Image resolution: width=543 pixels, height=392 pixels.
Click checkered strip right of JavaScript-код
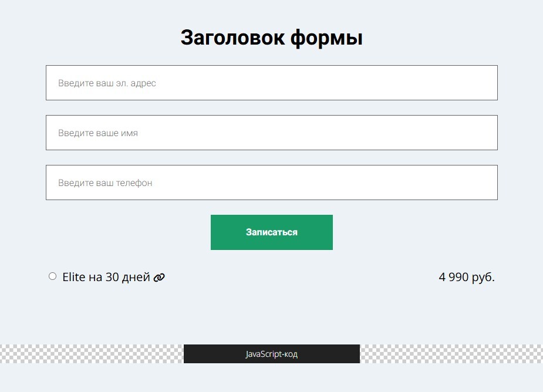point(451,354)
